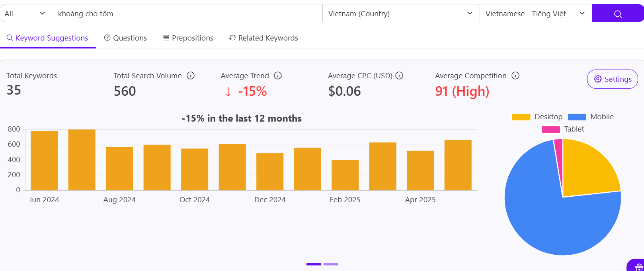
Task: Expand the Vietnamese - Tiếng Việt language dropdown
Action: pyautogui.click(x=536, y=14)
